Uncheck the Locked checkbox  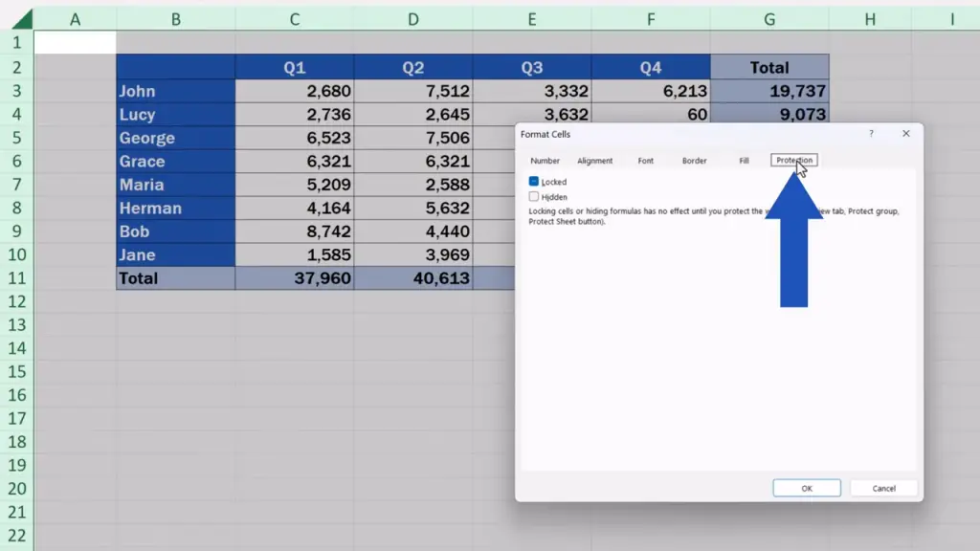534,182
